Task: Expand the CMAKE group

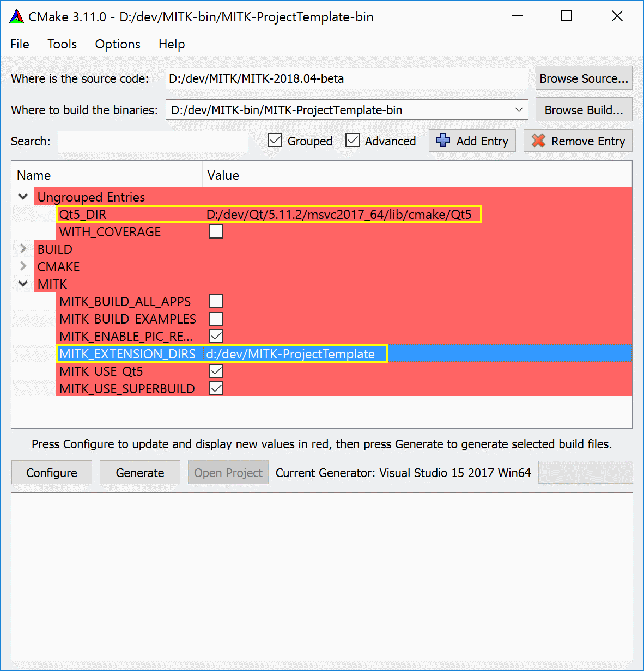Action: pos(23,266)
